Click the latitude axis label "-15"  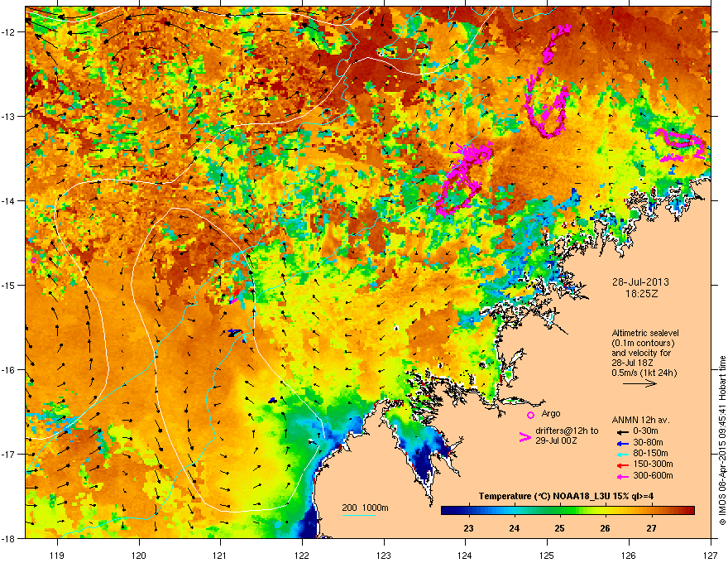[x=9, y=285]
